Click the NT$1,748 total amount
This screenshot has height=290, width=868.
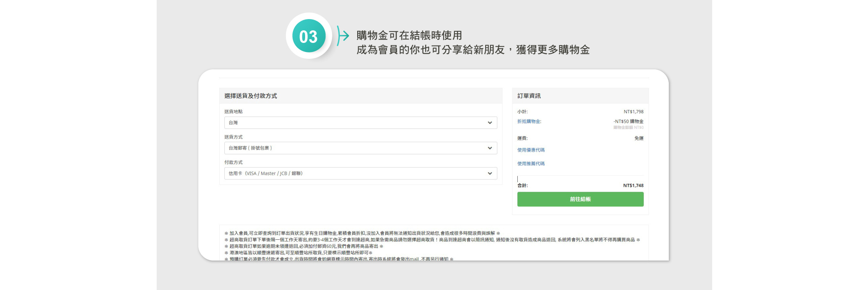click(633, 186)
